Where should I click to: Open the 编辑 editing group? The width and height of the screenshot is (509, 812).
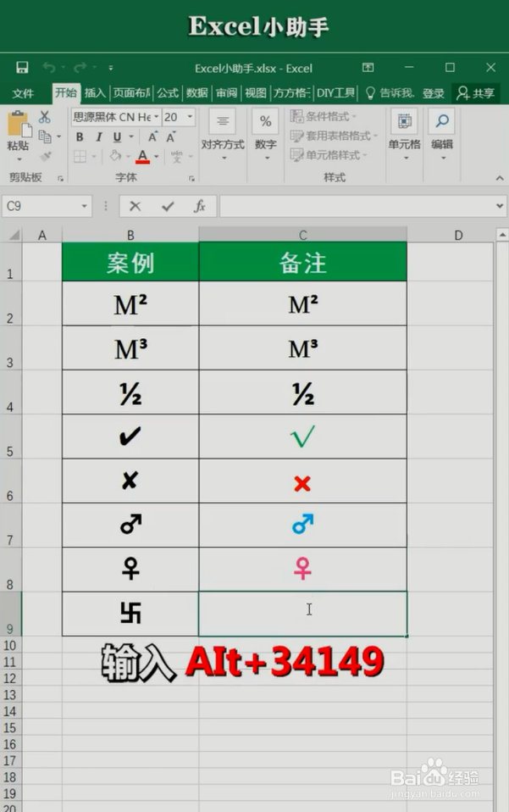coord(442,135)
